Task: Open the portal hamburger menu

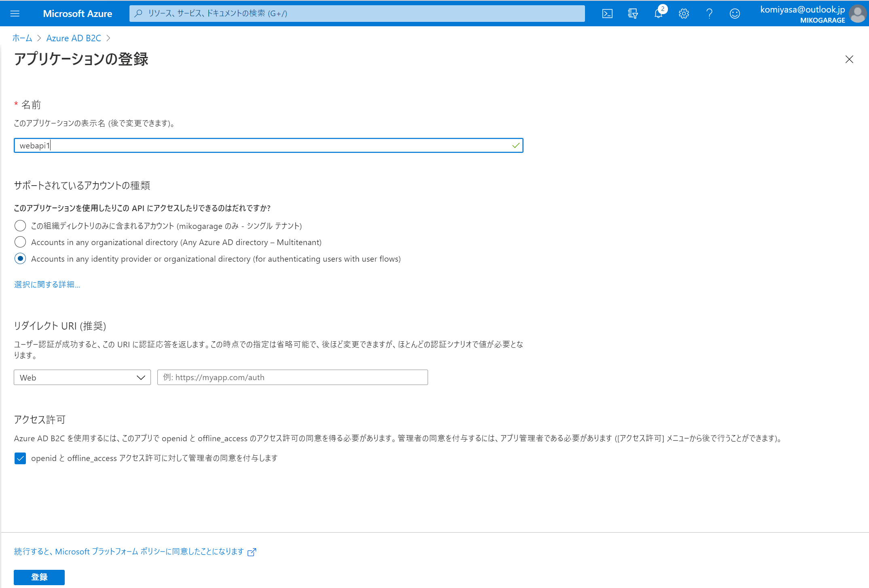Action: point(15,13)
